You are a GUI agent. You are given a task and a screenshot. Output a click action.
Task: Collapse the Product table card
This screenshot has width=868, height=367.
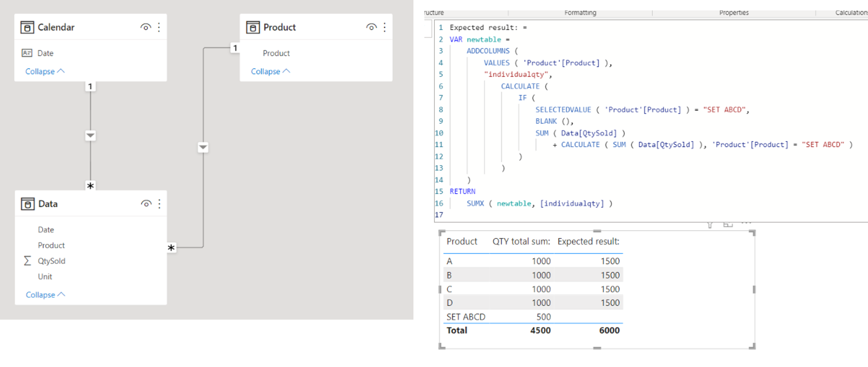point(270,71)
